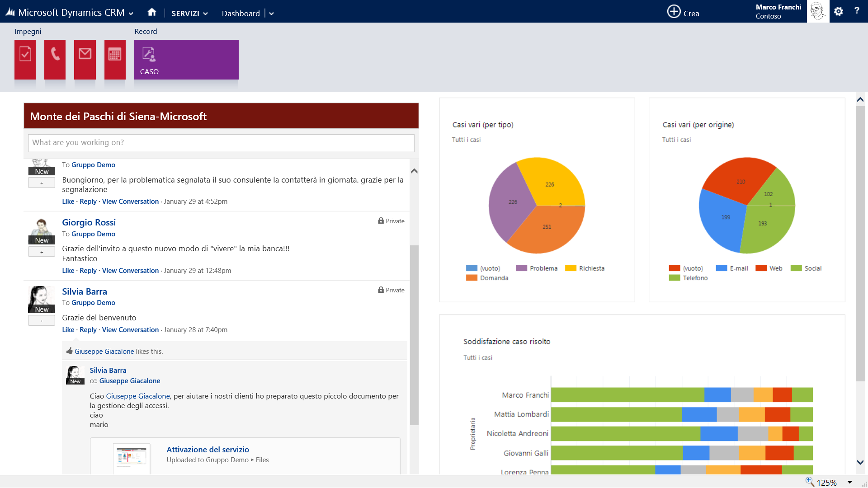Image resolution: width=868 pixels, height=488 pixels.
Task: Click the What are you working on input field
Action: pyautogui.click(x=221, y=142)
